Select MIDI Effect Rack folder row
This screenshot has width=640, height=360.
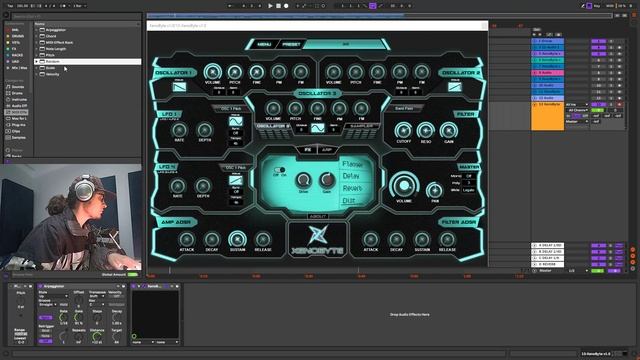[x=88, y=42]
